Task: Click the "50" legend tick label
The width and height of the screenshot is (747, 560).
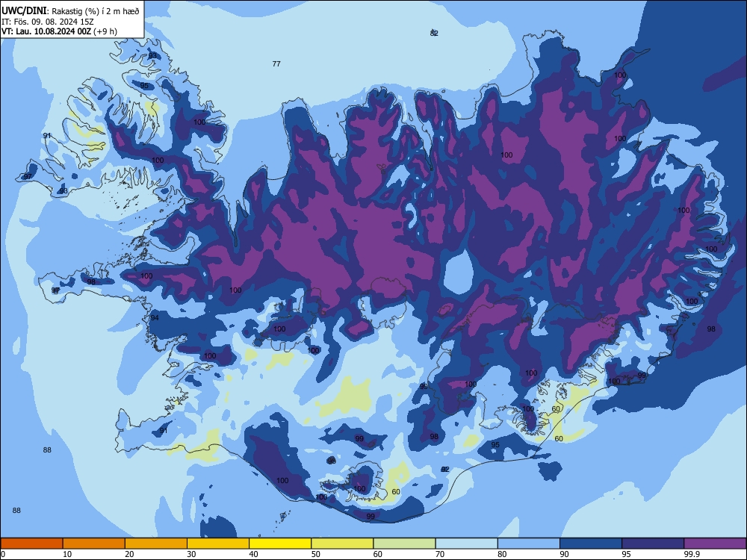Action: (x=316, y=554)
